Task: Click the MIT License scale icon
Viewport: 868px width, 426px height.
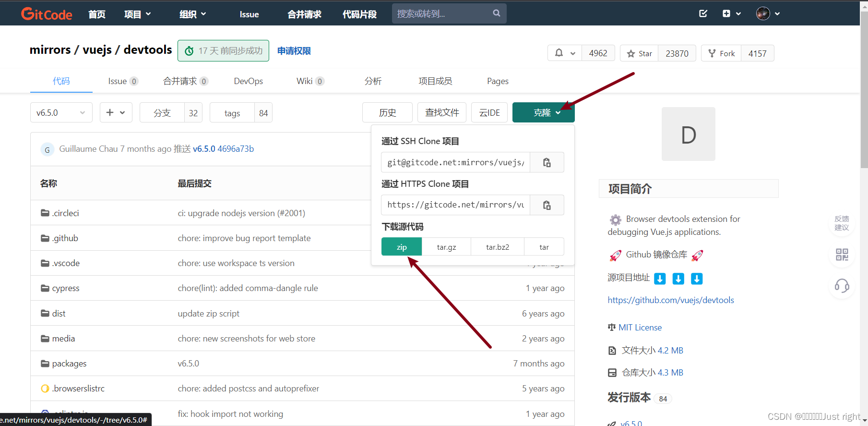Action: pyautogui.click(x=611, y=328)
